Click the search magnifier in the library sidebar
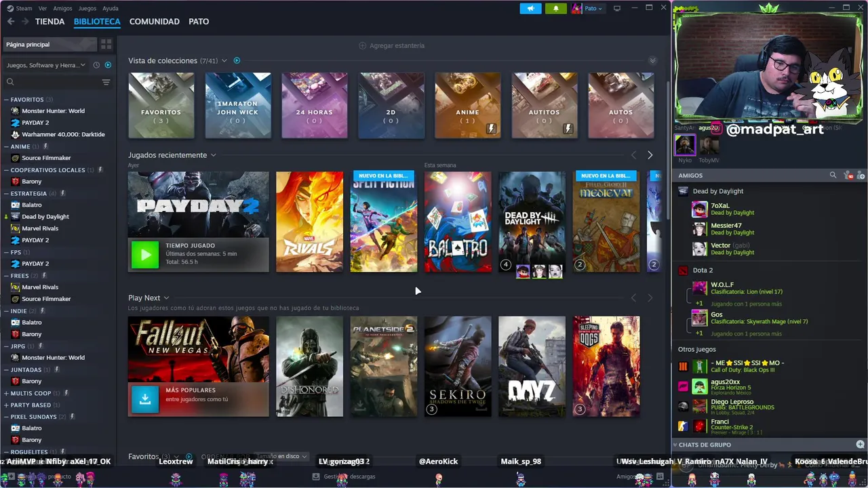 pyautogui.click(x=10, y=82)
